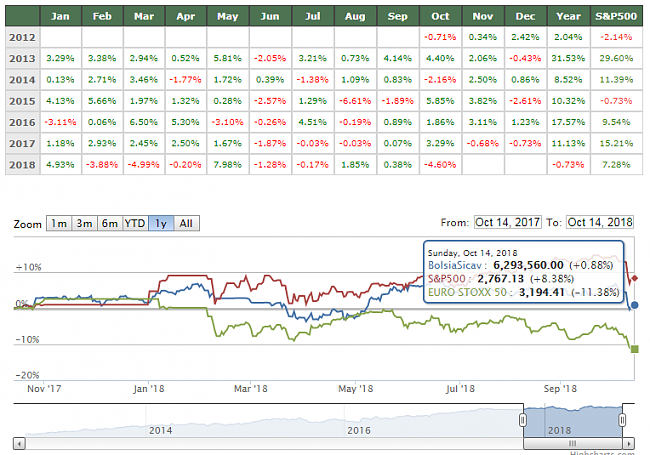Screen dimensions: 650x455
Task: Click the Year column header
Action: 568,17
